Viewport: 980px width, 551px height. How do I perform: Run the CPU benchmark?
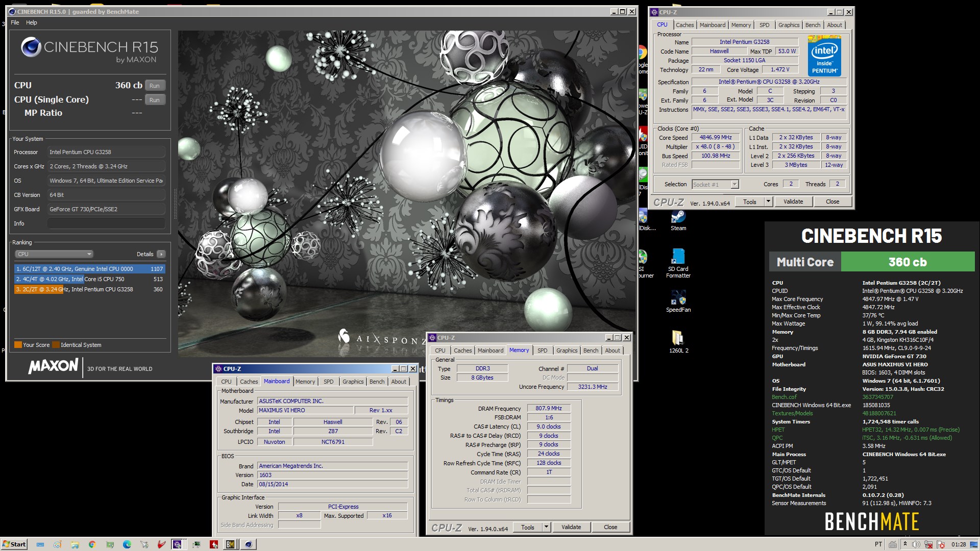[155, 86]
